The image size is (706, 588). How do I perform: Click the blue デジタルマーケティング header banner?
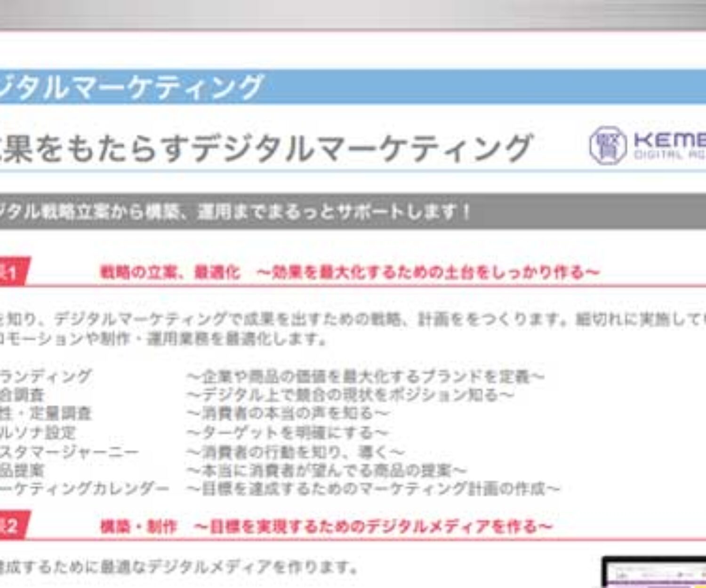pyautogui.click(x=353, y=87)
